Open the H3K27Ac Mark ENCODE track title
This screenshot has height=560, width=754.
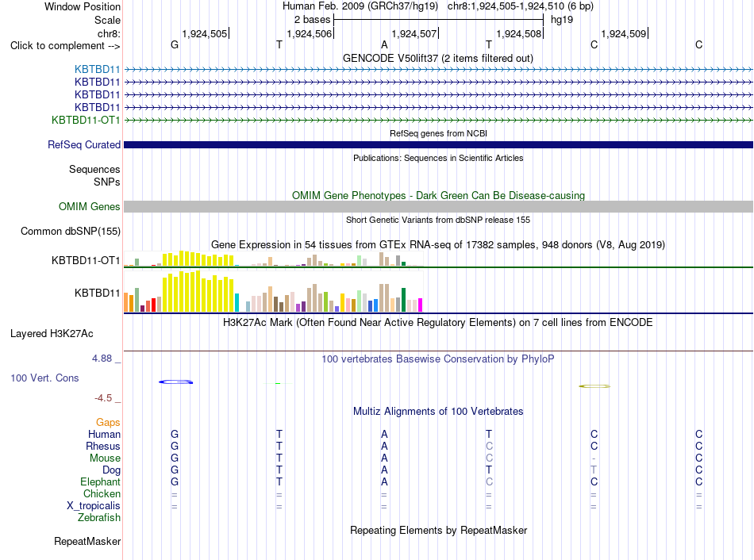(x=438, y=322)
